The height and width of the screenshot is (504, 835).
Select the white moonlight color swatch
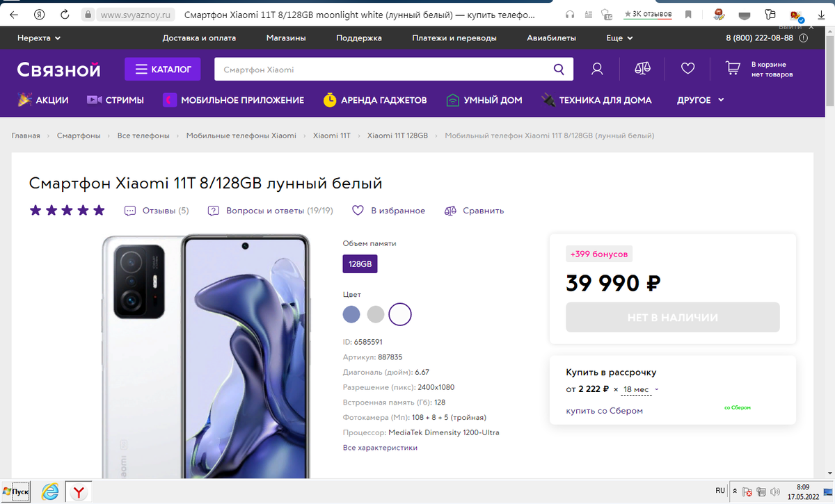coord(400,314)
